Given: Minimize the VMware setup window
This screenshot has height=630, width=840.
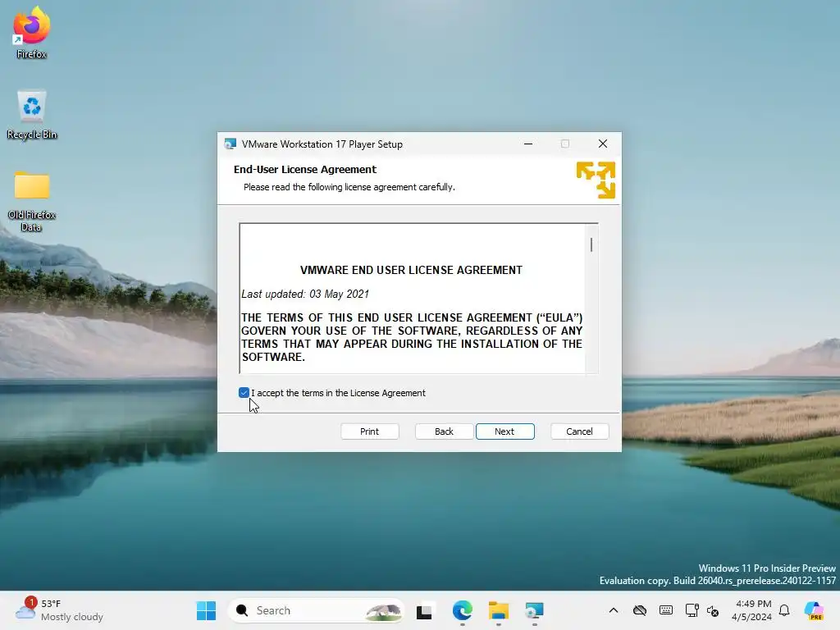Looking at the screenshot, I should (528, 144).
